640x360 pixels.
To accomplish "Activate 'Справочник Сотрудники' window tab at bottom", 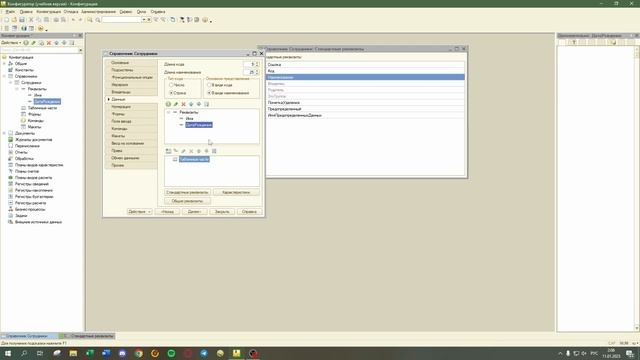I will (29, 336).
